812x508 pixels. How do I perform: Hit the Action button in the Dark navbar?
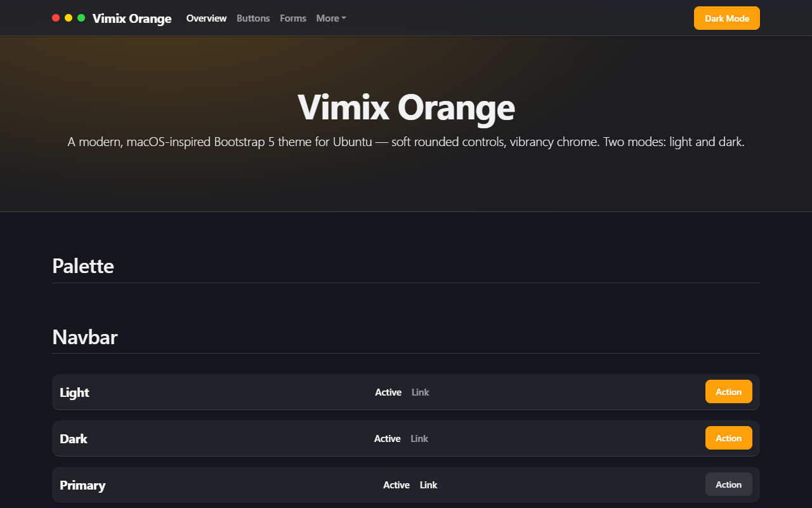(729, 438)
